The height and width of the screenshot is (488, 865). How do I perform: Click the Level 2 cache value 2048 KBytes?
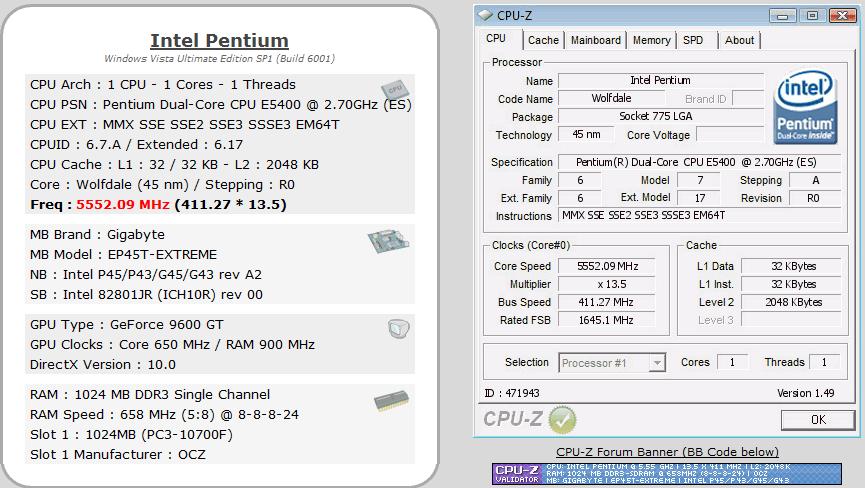tap(791, 302)
